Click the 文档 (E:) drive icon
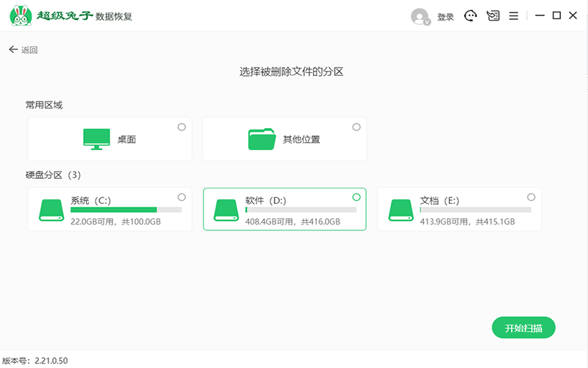Image resolution: width=588 pixels, height=368 pixels. point(401,210)
